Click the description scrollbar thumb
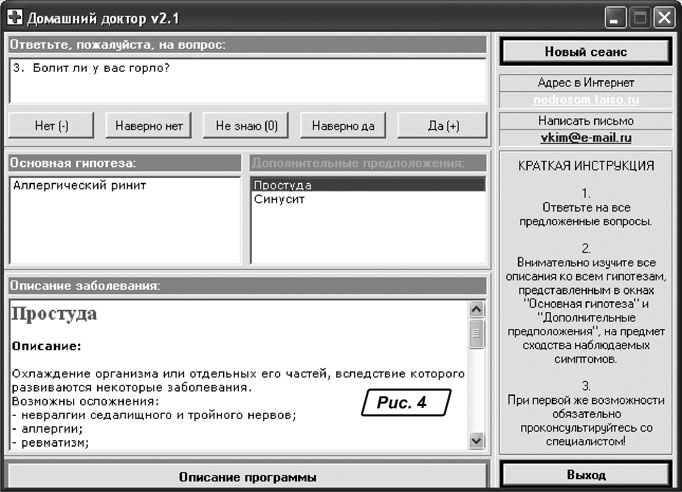This screenshot has height=492, width=682. point(476,333)
